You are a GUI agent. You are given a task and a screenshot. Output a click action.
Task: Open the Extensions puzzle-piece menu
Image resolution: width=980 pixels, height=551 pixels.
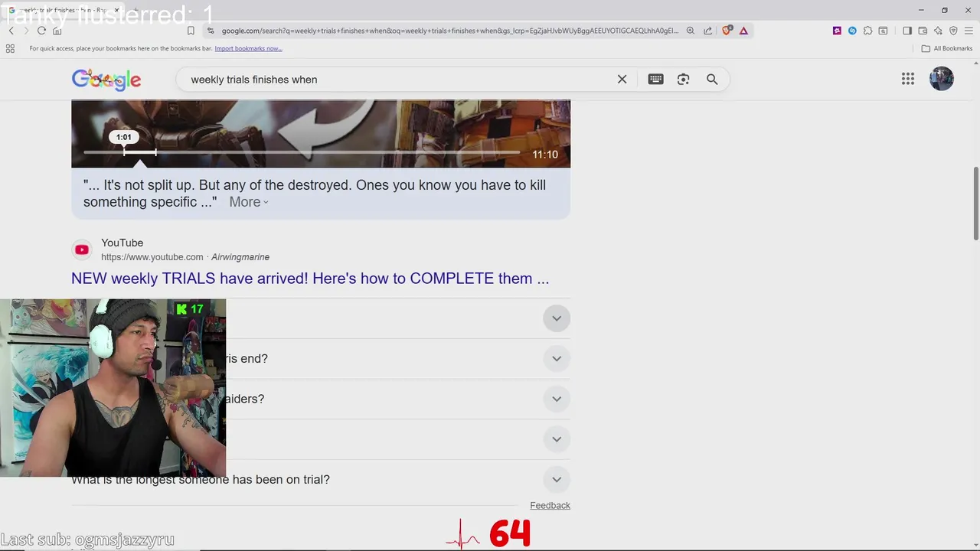pyautogui.click(x=867, y=31)
